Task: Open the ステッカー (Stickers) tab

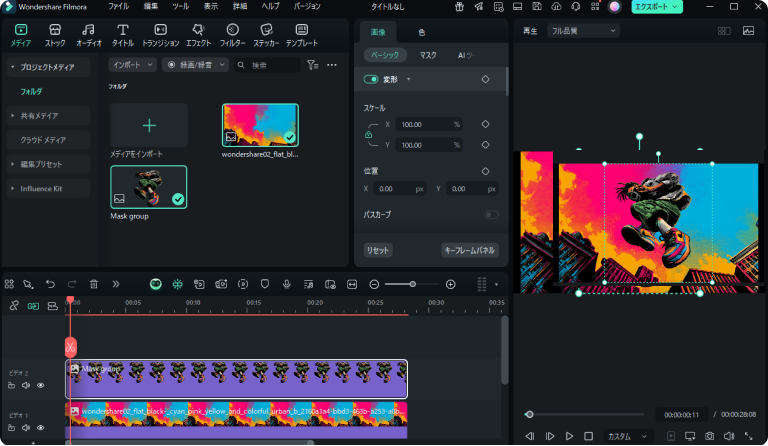Action: [x=266, y=35]
